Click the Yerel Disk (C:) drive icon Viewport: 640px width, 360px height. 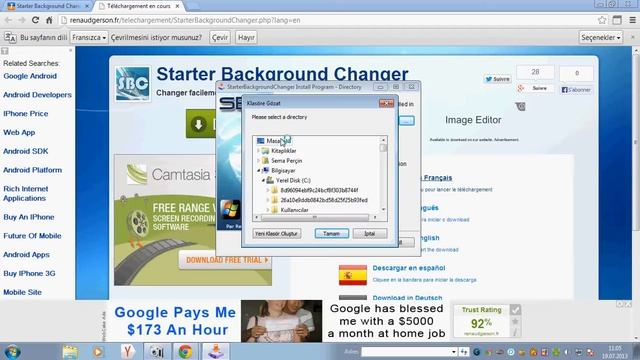tap(270, 180)
